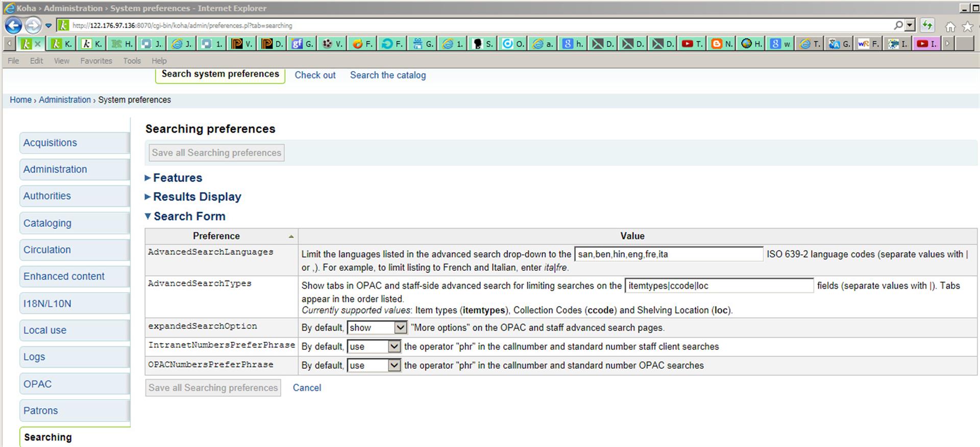Switch to the gf icon tab labeled G.
The width and height of the screenshot is (980, 447).
[x=302, y=44]
